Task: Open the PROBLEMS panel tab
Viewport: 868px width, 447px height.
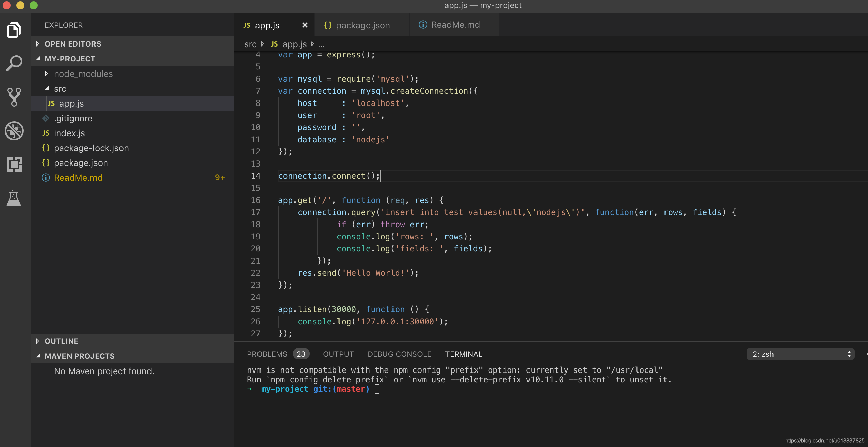Action: coord(267,354)
